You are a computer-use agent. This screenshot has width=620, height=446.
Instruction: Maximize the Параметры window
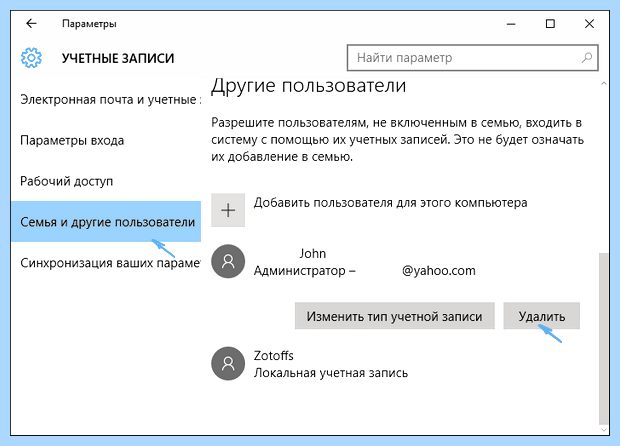550,24
